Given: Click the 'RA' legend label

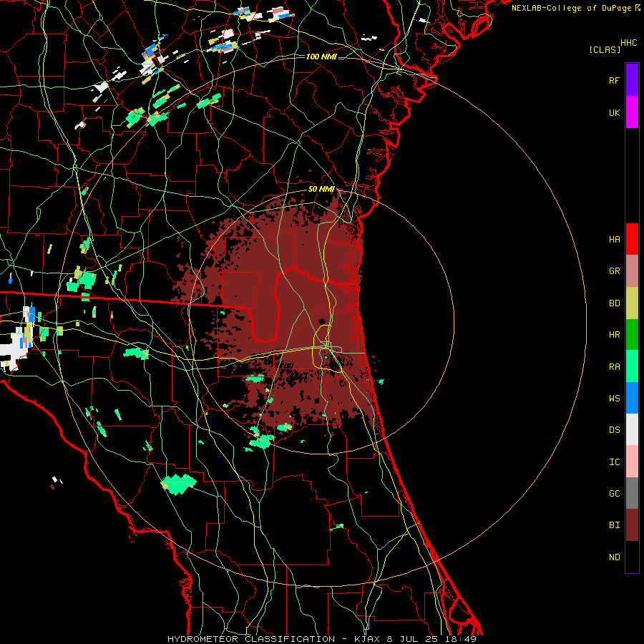Looking at the screenshot, I should (x=614, y=367).
